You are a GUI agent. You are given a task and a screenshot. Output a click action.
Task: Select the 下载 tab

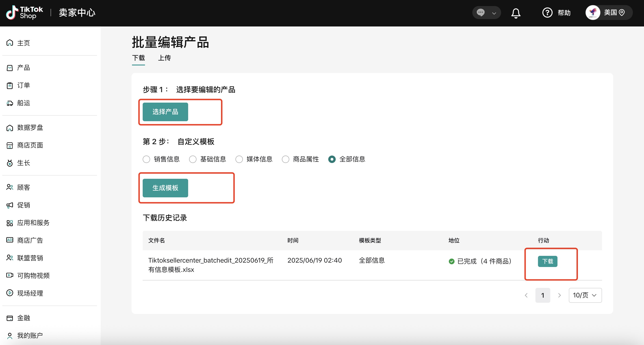pos(138,58)
